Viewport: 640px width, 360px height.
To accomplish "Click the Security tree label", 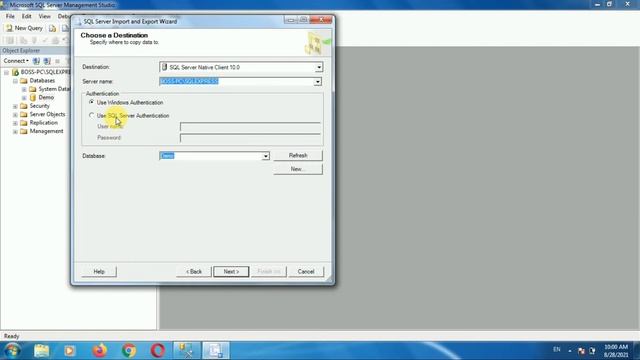I will (40, 106).
